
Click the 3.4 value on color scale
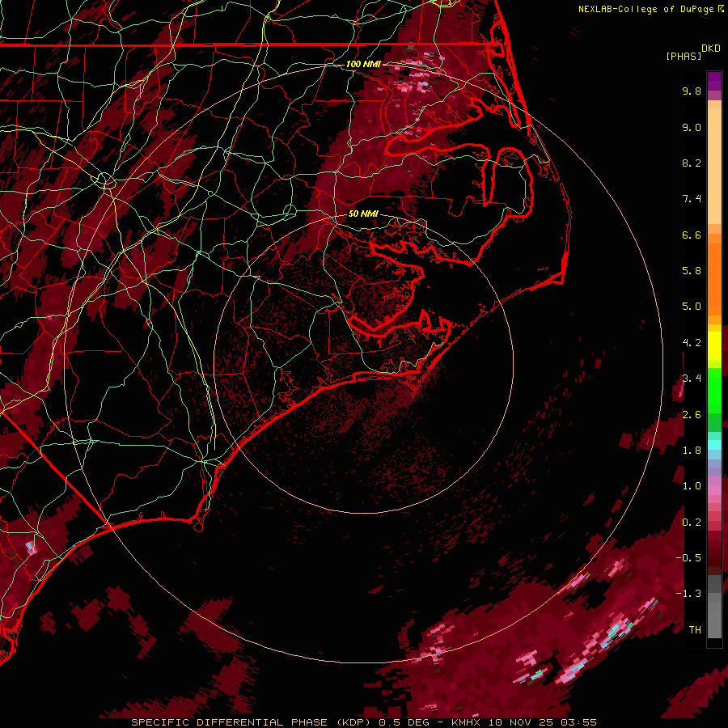click(x=692, y=379)
